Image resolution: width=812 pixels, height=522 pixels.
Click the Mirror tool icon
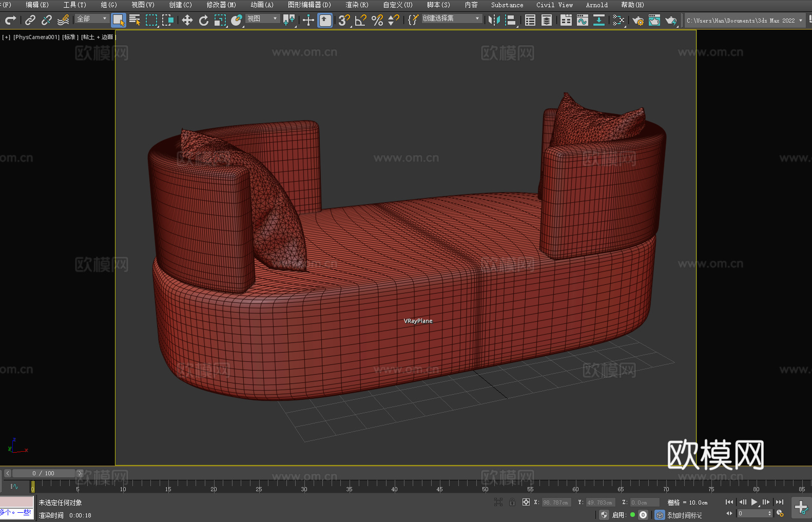click(x=494, y=20)
